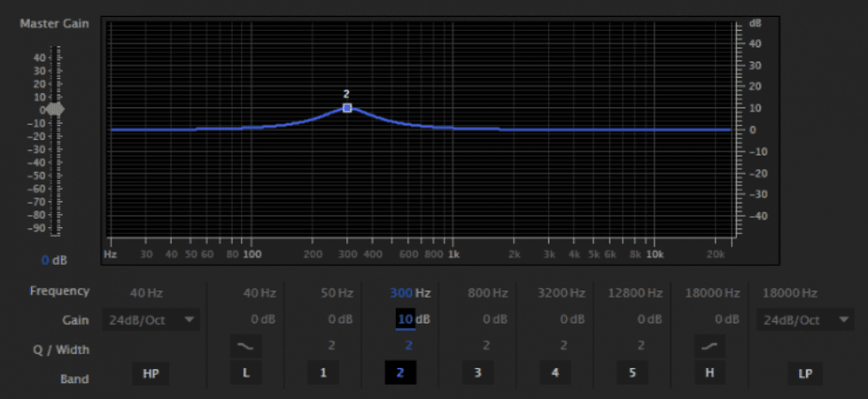Click band 3 Q / Width value 2

(x=486, y=345)
